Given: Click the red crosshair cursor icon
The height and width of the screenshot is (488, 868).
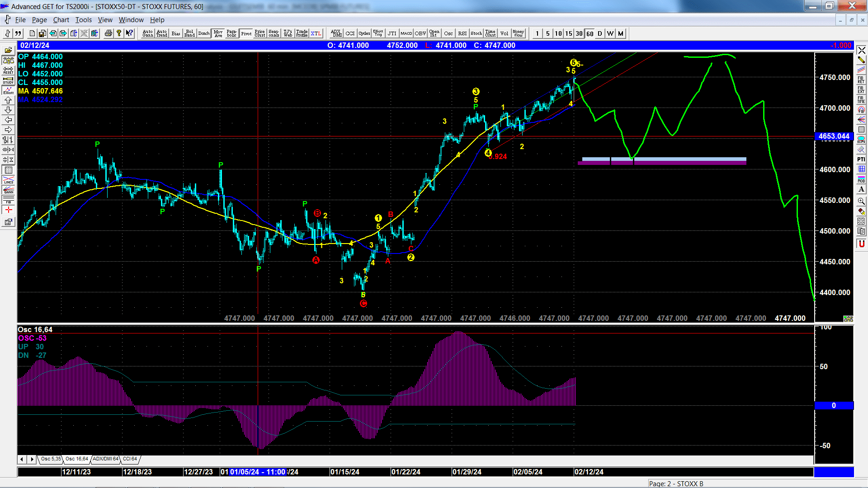Looking at the screenshot, I should click(x=8, y=210).
